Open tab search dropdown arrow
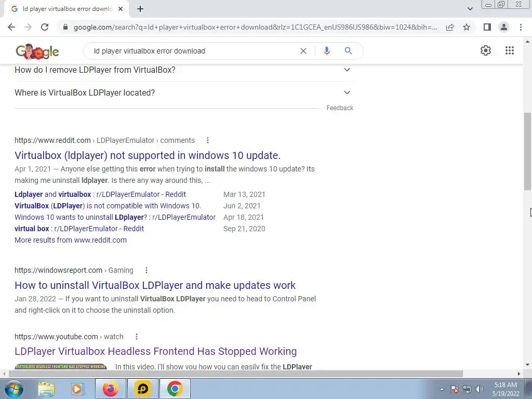The width and height of the screenshot is (532, 399). 470,9
